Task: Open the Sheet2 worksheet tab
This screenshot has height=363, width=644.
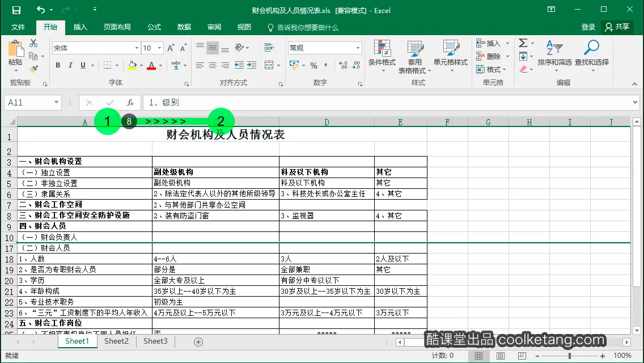Action: (116, 341)
